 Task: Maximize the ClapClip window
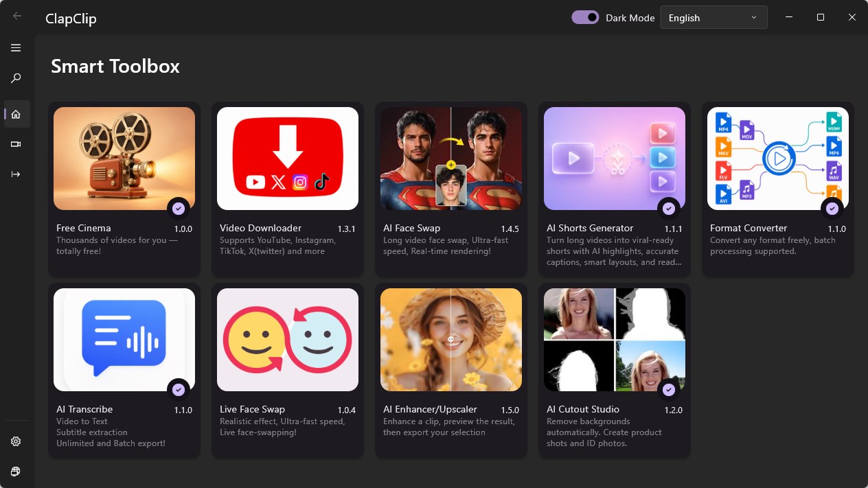point(820,17)
